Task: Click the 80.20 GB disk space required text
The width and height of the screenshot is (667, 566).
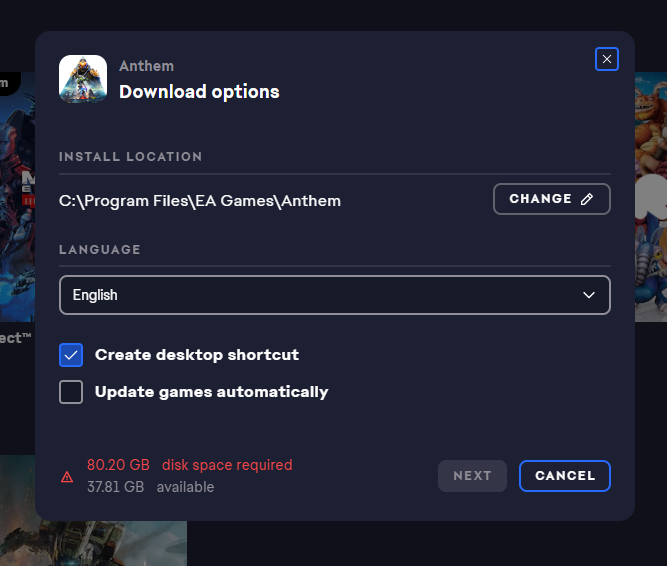Action: [190, 465]
